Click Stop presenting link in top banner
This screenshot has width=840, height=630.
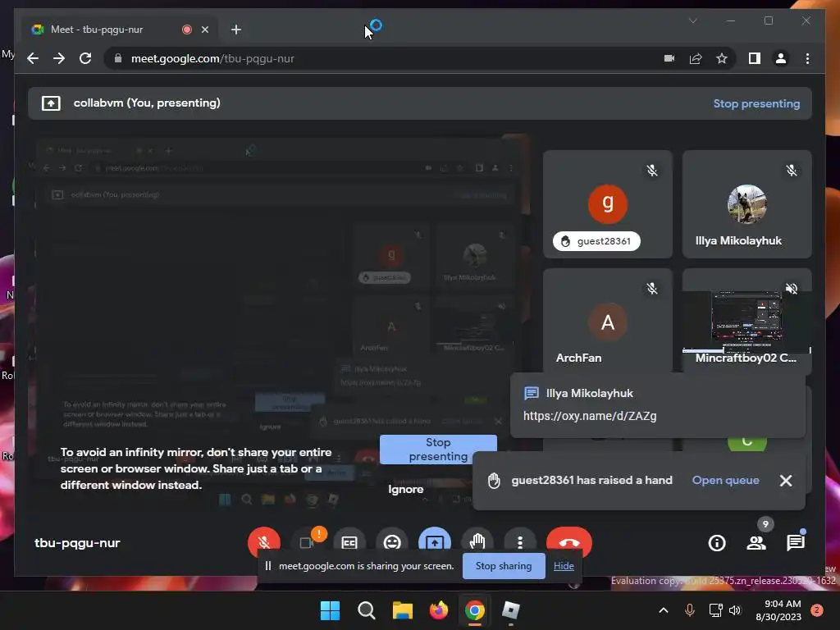coord(756,103)
